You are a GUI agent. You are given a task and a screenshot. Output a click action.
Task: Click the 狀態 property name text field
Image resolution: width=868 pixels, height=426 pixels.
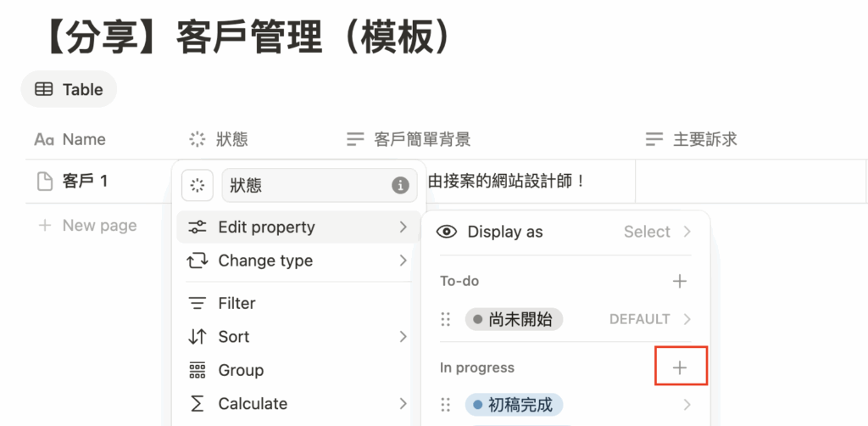305,185
